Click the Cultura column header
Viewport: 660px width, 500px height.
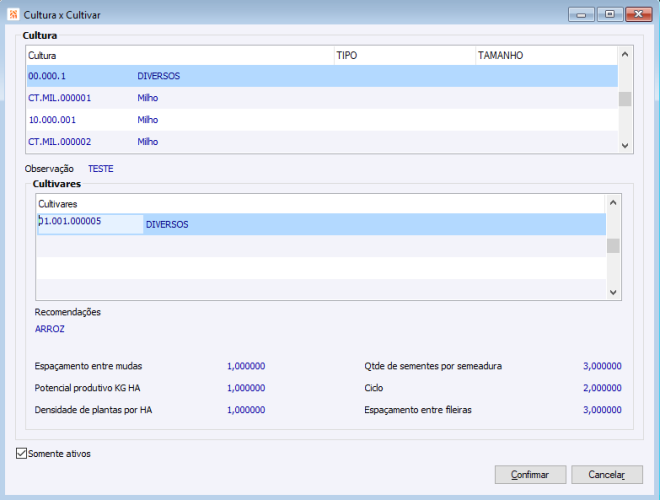pos(180,56)
